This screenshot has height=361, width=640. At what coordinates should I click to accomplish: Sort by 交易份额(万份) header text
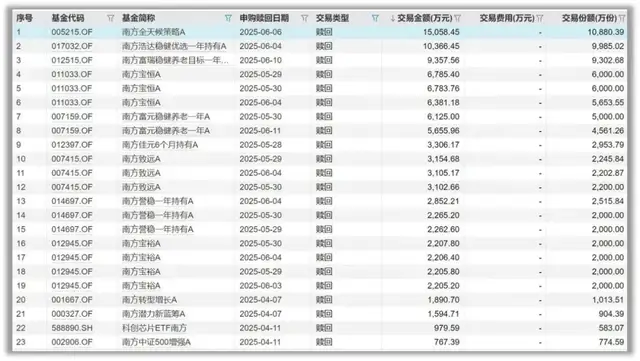click(x=589, y=18)
